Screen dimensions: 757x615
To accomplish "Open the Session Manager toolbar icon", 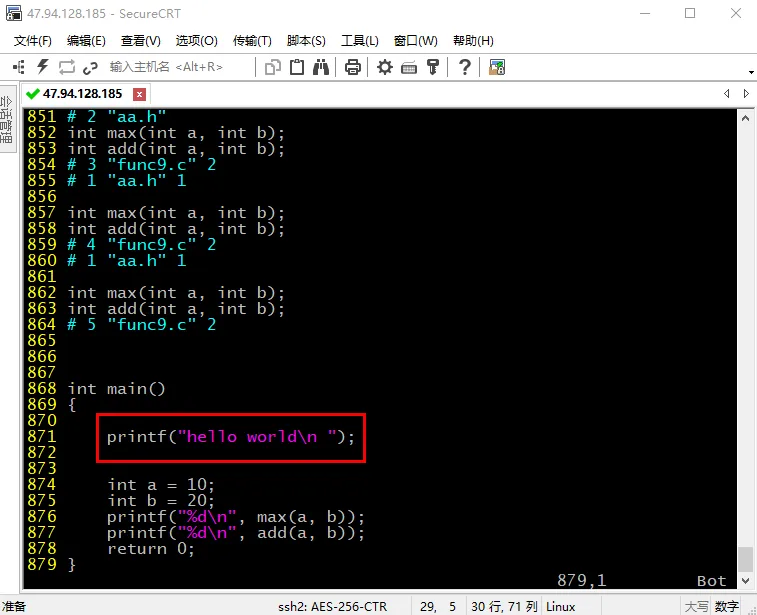I will pos(19,67).
